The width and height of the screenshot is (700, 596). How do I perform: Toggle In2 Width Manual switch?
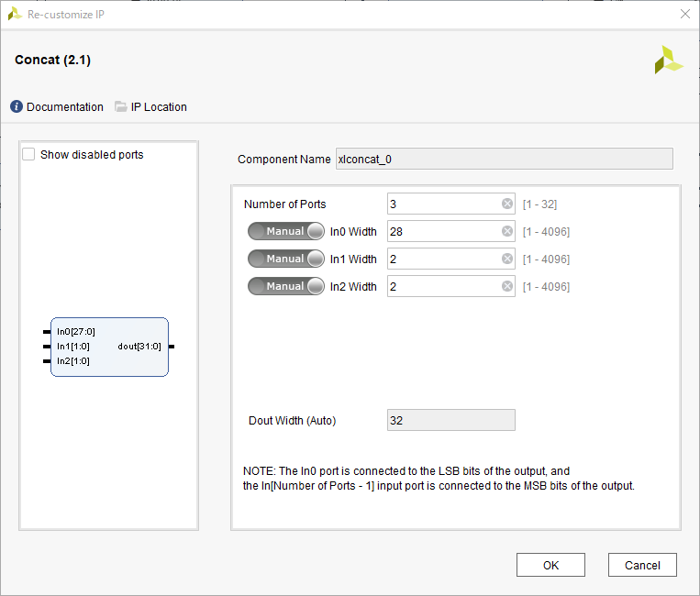286,287
